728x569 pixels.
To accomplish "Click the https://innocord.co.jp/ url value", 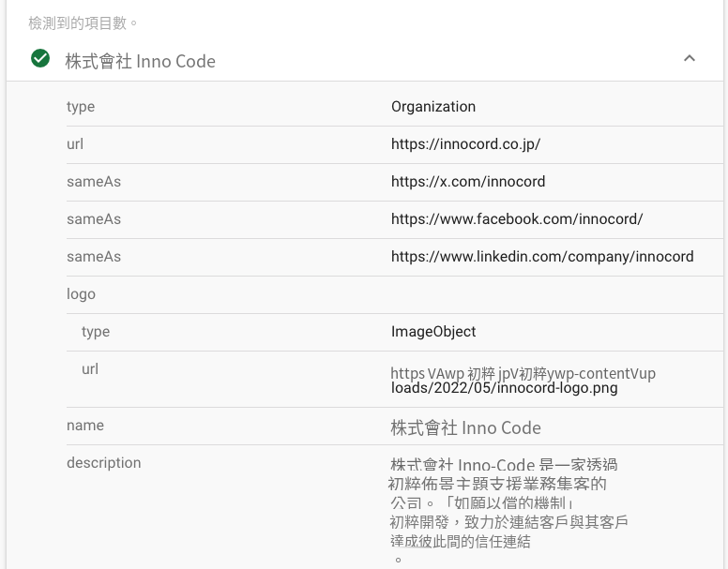I will click(465, 144).
